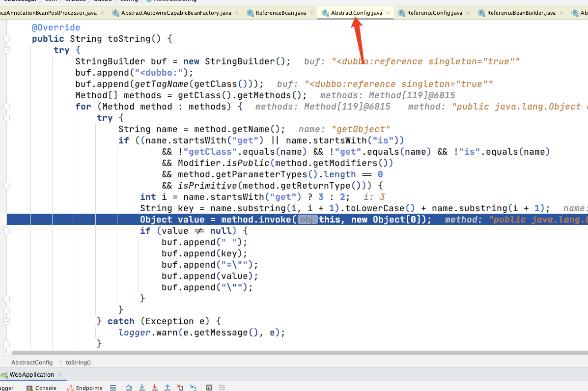Close the ReferenceBean.java tab
The image size is (588, 391).
312,13
